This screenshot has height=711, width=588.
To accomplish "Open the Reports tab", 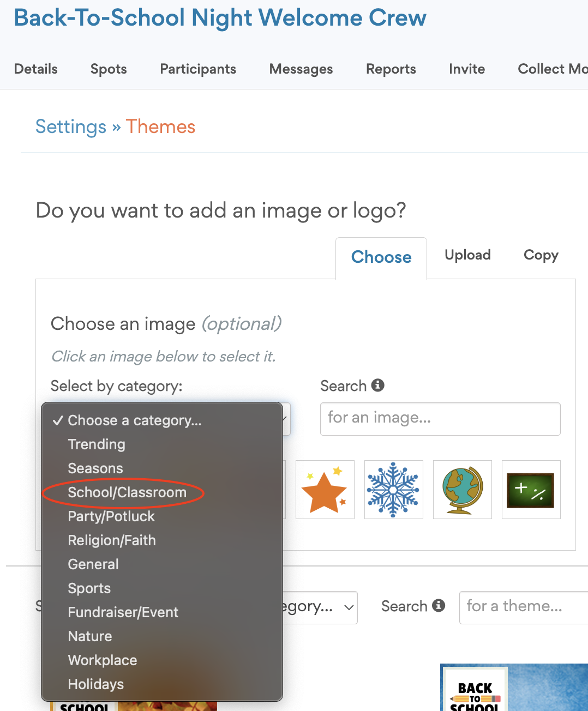I will [391, 69].
